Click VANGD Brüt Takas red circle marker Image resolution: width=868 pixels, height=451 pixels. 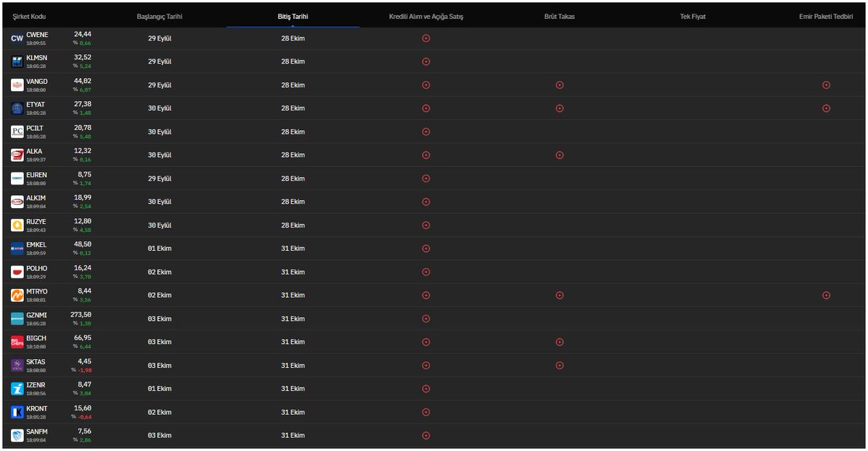[x=559, y=85]
